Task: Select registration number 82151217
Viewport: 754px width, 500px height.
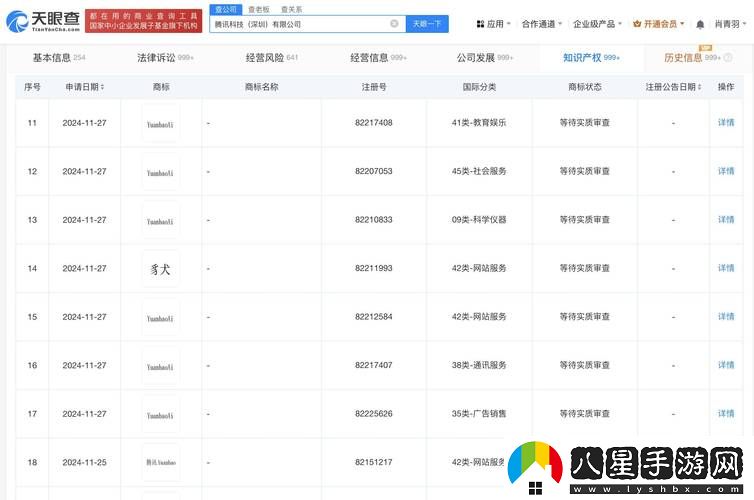Action: (374, 462)
